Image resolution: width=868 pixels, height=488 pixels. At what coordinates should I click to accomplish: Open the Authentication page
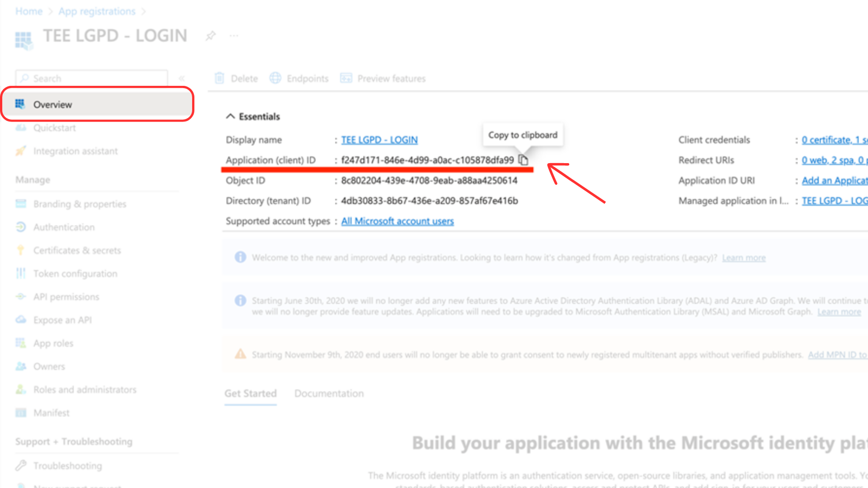coord(64,227)
